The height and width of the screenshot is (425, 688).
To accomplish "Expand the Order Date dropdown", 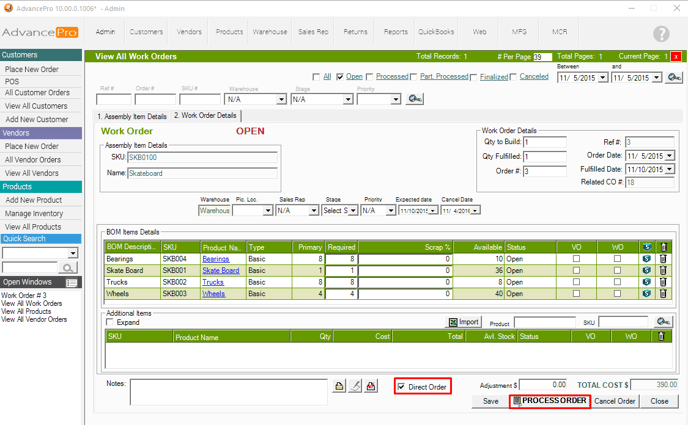I will click(x=669, y=156).
